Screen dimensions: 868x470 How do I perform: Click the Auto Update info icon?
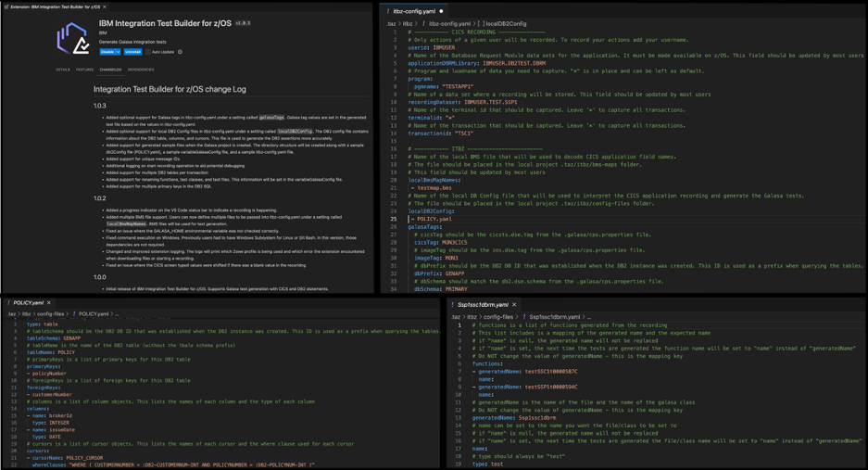coord(180,52)
